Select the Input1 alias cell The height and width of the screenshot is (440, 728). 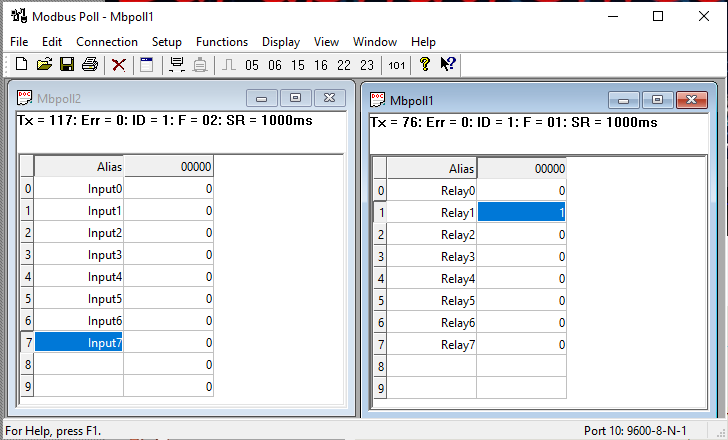point(79,210)
